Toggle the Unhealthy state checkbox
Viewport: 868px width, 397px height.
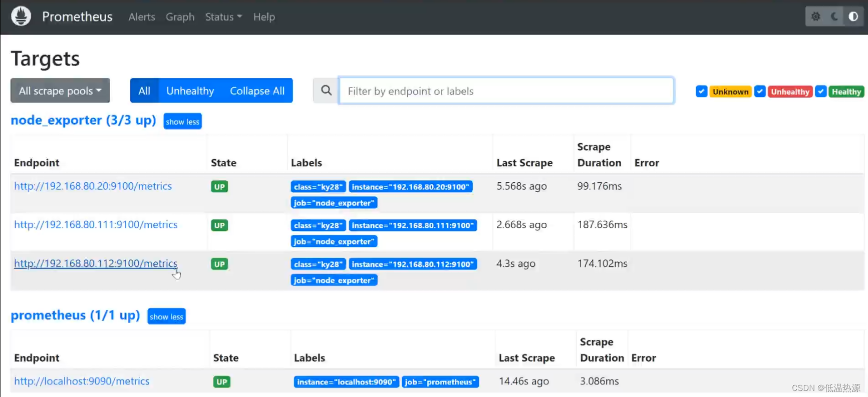760,92
